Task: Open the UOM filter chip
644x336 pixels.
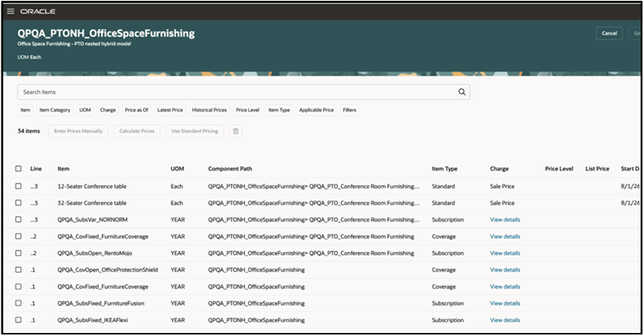Action: pos(85,110)
